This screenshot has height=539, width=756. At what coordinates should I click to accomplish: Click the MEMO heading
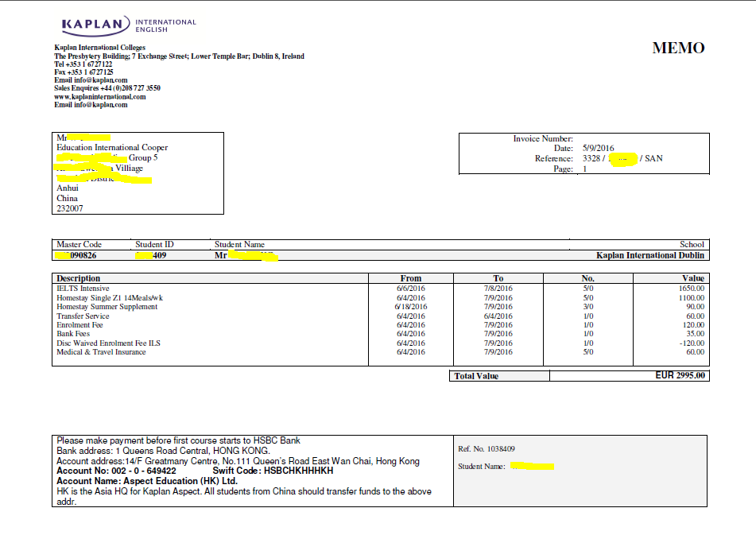[x=678, y=48]
